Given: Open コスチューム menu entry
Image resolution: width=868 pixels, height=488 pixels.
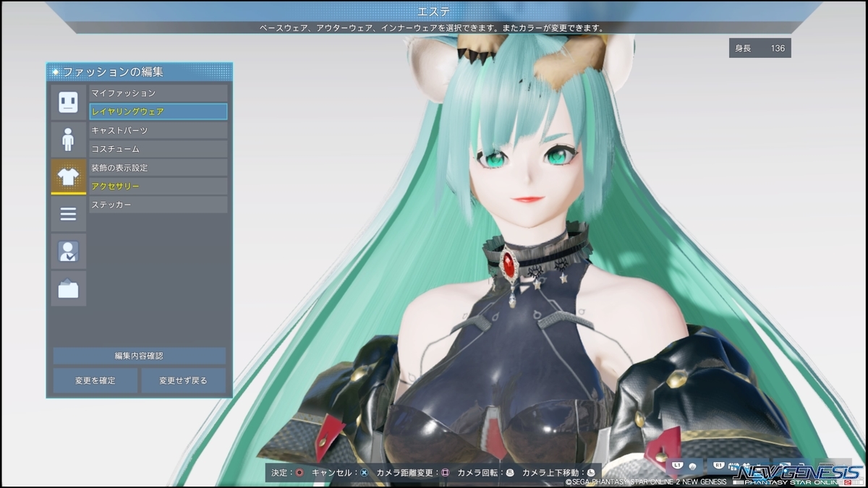Looking at the screenshot, I should (x=158, y=149).
